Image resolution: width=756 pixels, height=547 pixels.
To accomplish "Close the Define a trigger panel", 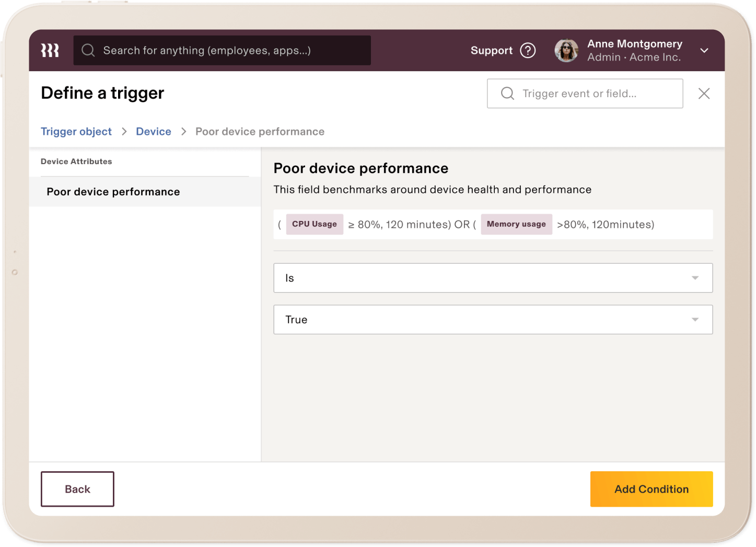I will pos(704,93).
